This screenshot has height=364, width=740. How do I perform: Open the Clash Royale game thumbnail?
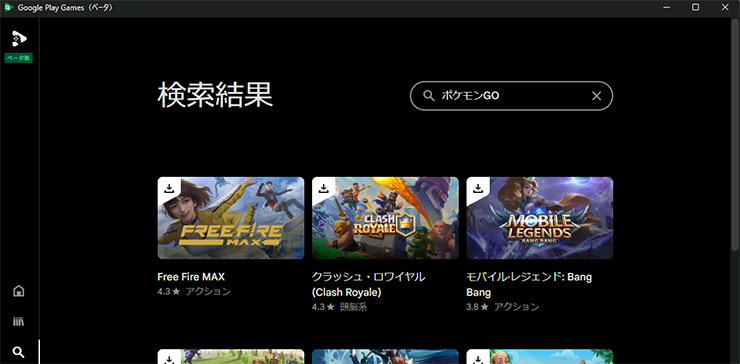[x=385, y=218]
